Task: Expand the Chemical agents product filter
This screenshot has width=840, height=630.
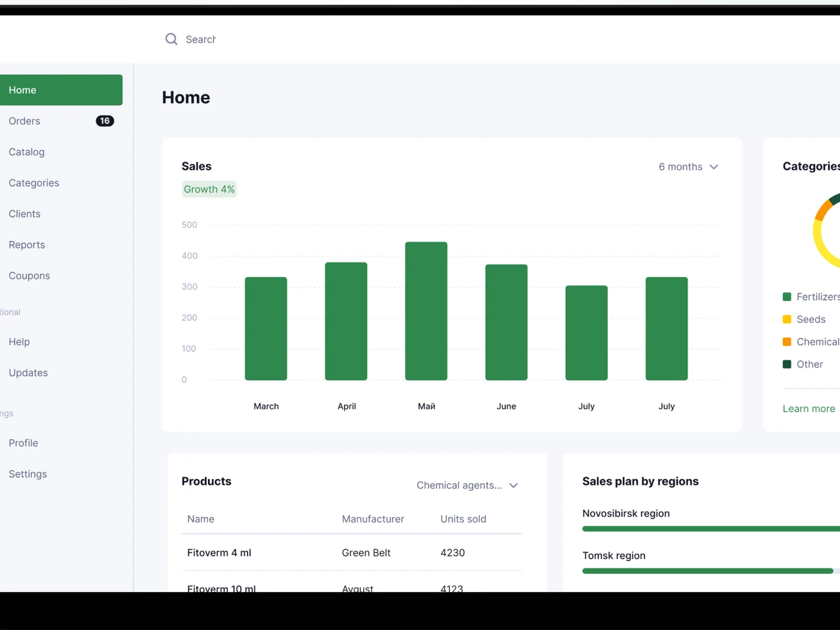Action: pyautogui.click(x=467, y=485)
